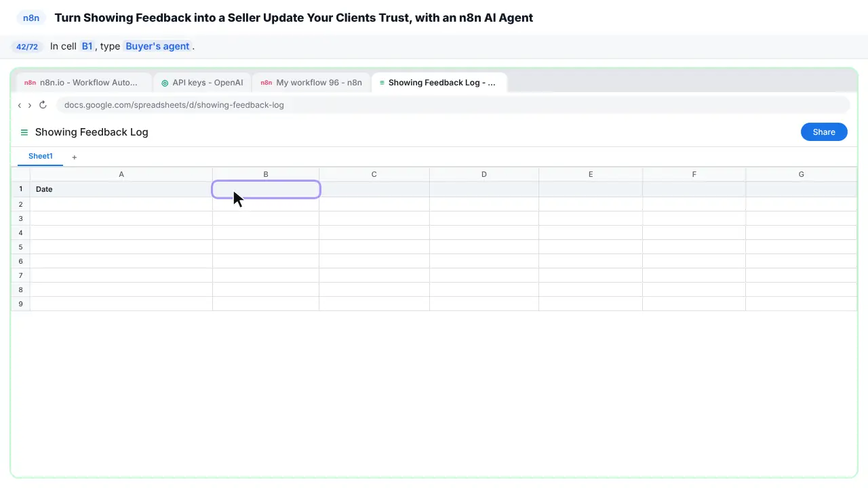Click the 42/72 step counter badge

(27, 47)
